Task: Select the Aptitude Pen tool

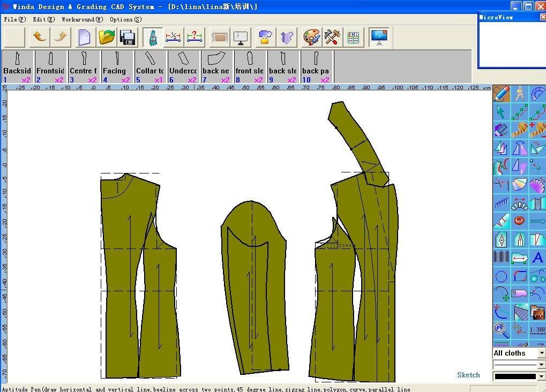Action: 502,94
